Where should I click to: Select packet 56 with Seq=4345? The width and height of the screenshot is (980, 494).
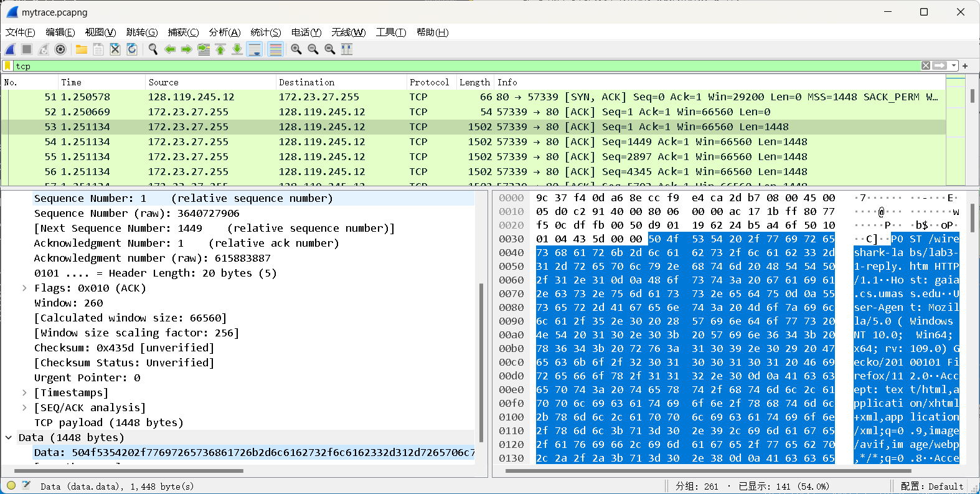coord(473,172)
